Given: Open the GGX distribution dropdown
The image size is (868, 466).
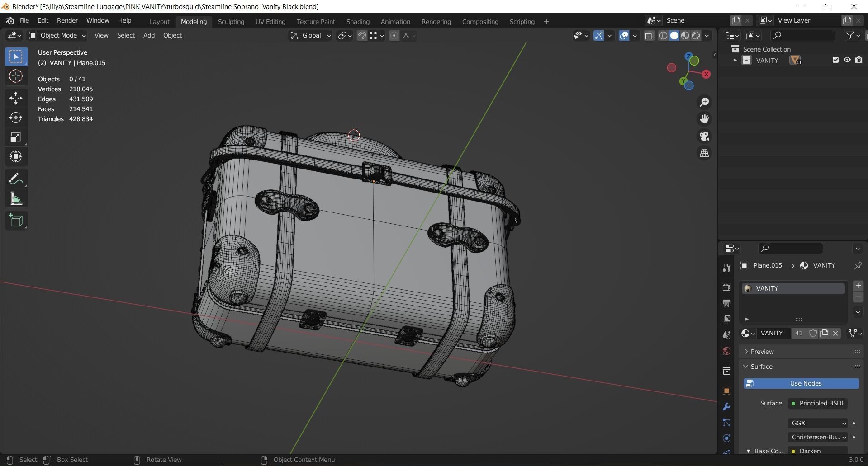Looking at the screenshot, I should pyautogui.click(x=818, y=423).
